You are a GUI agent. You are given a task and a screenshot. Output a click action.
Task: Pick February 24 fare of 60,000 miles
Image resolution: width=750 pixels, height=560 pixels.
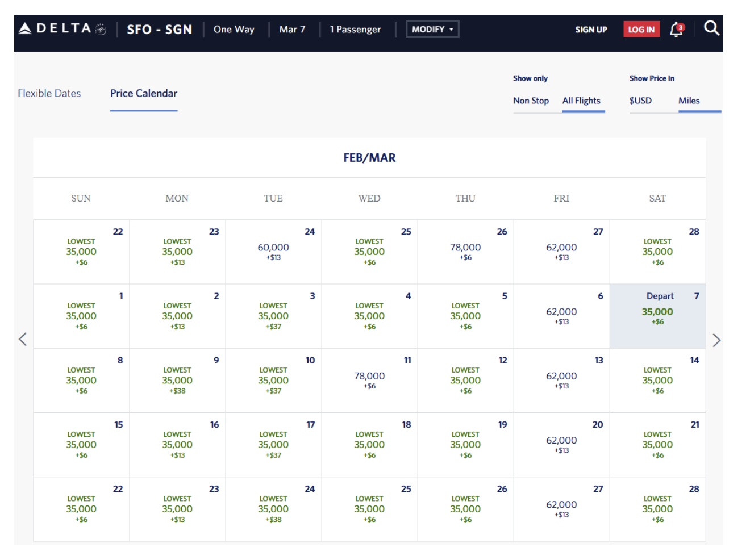click(x=273, y=251)
